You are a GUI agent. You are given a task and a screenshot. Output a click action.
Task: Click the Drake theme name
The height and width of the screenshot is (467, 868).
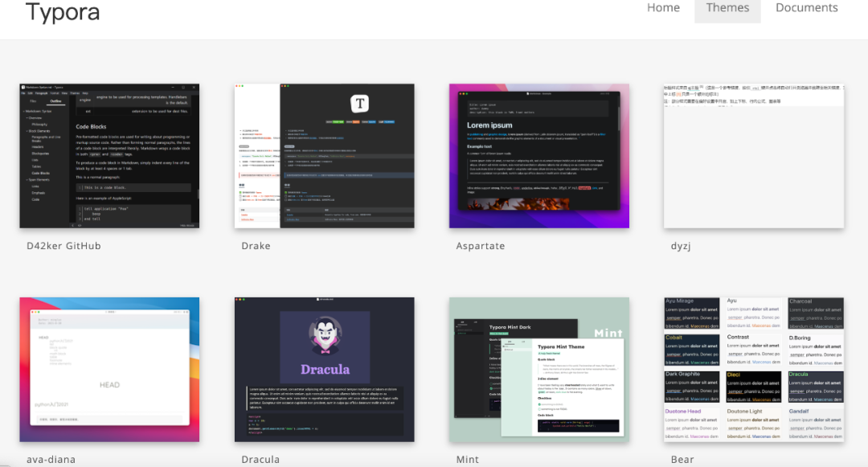pyautogui.click(x=256, y=246)
